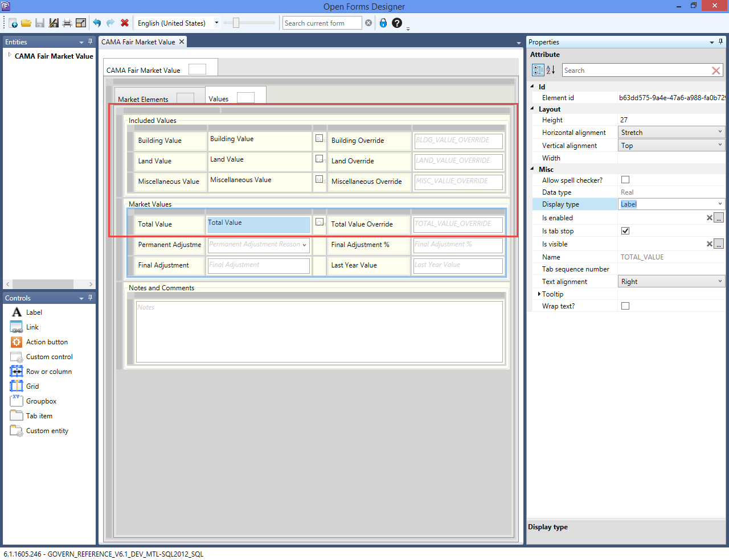Viewport: 729px width, 560px height.
Task: Uncheck the Is tab stop checkbox
Action: 625,231
